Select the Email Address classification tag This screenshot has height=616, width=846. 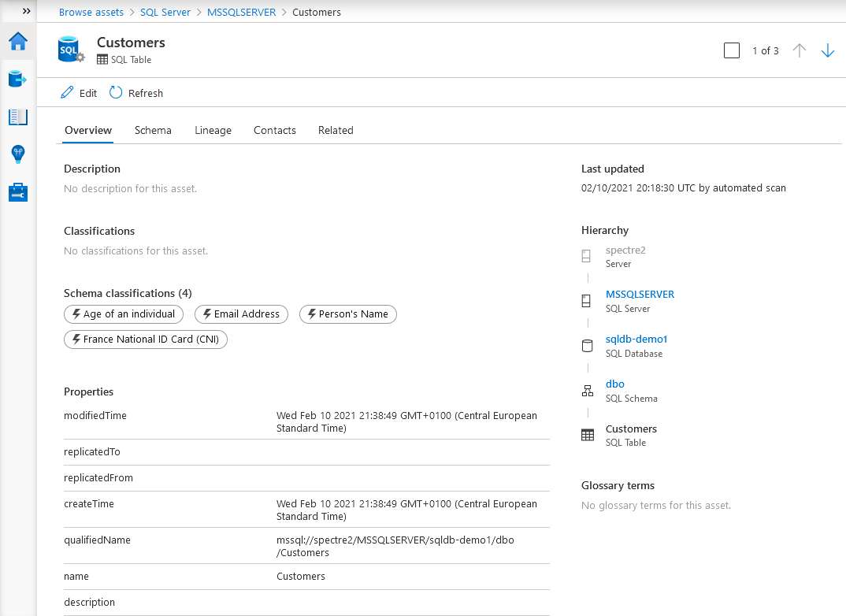pyautogui.click(x=241, y=314)
